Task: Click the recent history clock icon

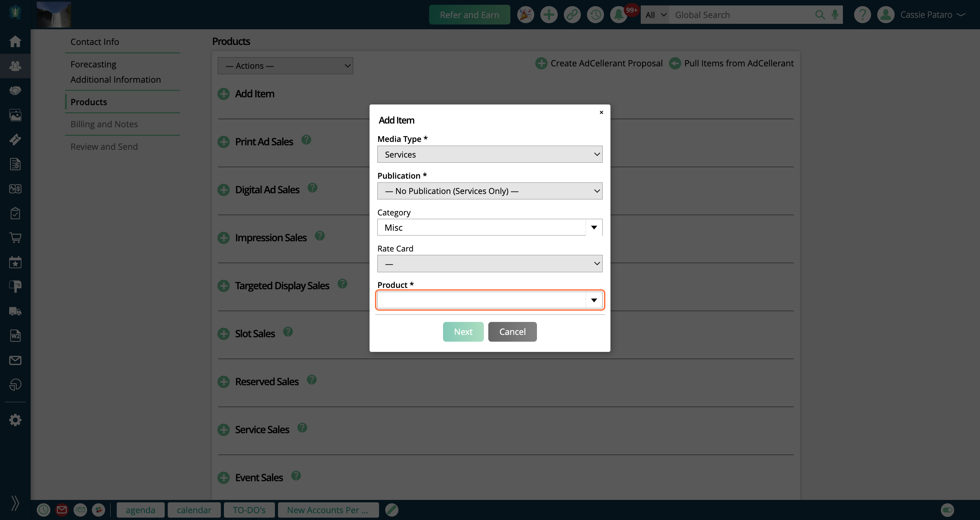Action: (x=595, y=15)
